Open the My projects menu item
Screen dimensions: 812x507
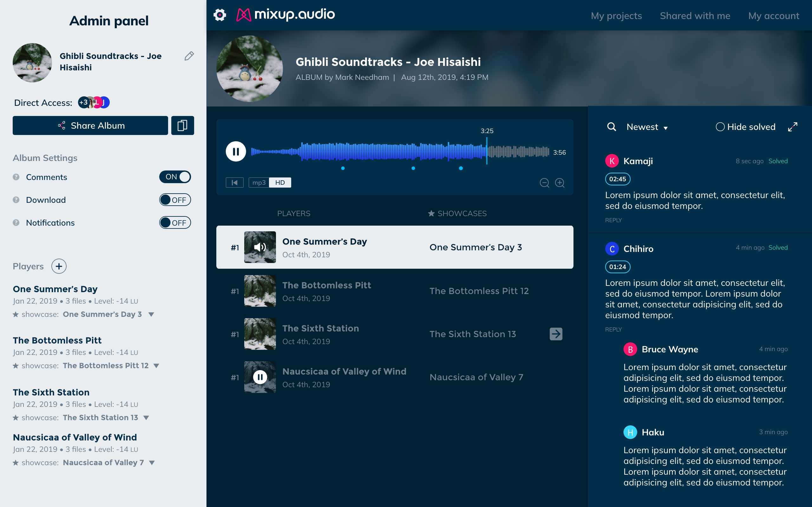616,16
